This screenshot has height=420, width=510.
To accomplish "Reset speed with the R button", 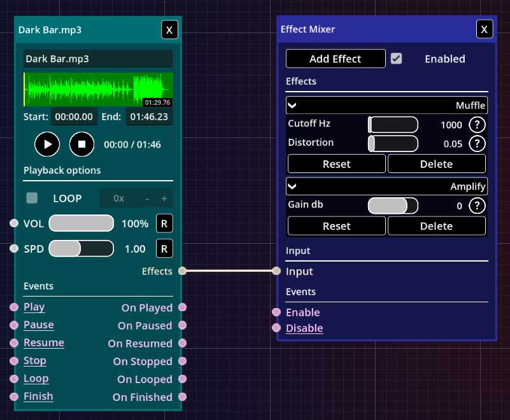I will [164, 249].
